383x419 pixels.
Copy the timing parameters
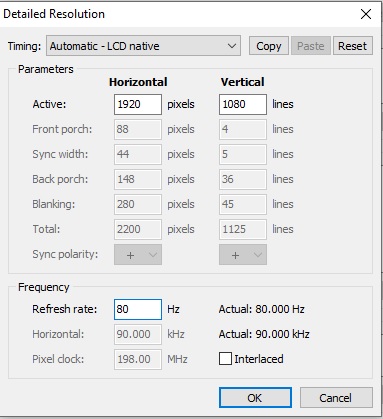point(269,46)
